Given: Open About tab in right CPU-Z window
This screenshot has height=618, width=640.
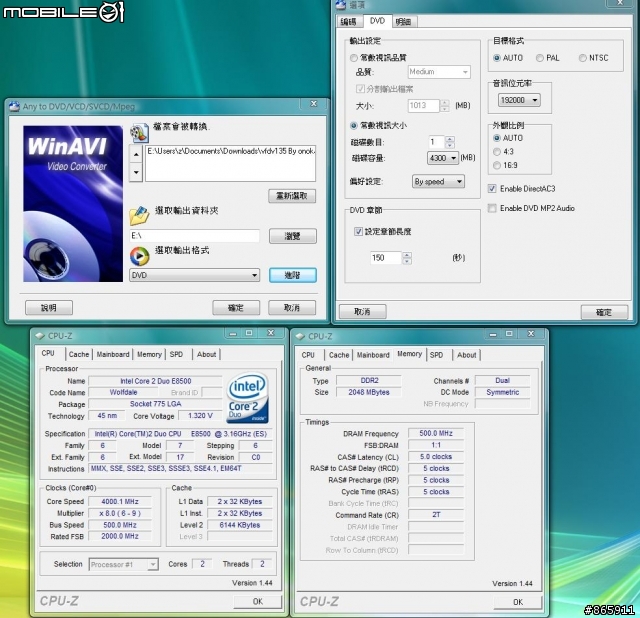Looking at the screenshot, I should pyautogui.click(x=467, y=355).
